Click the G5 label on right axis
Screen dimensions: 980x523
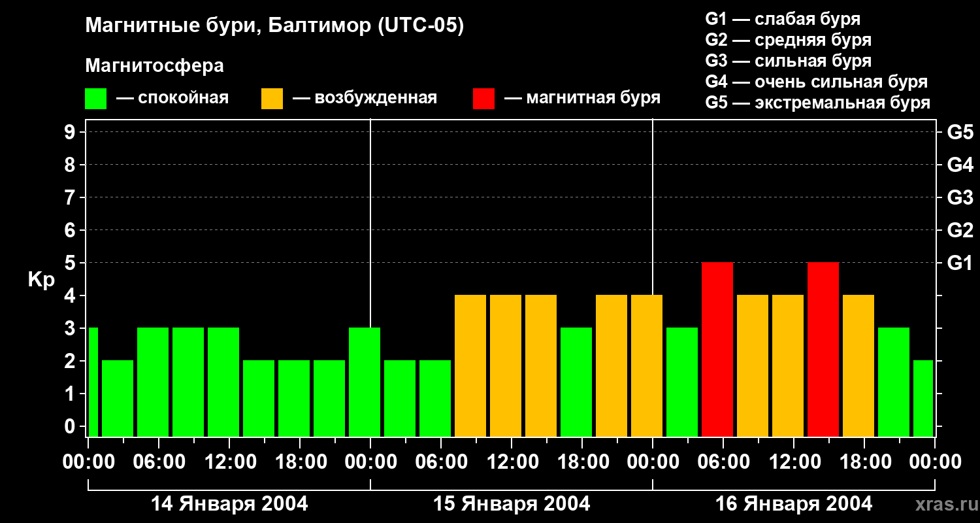960,132
